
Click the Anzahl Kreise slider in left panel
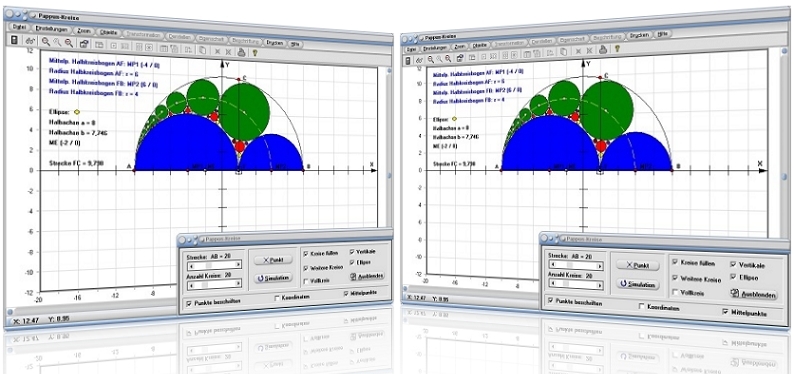point(214,285)
